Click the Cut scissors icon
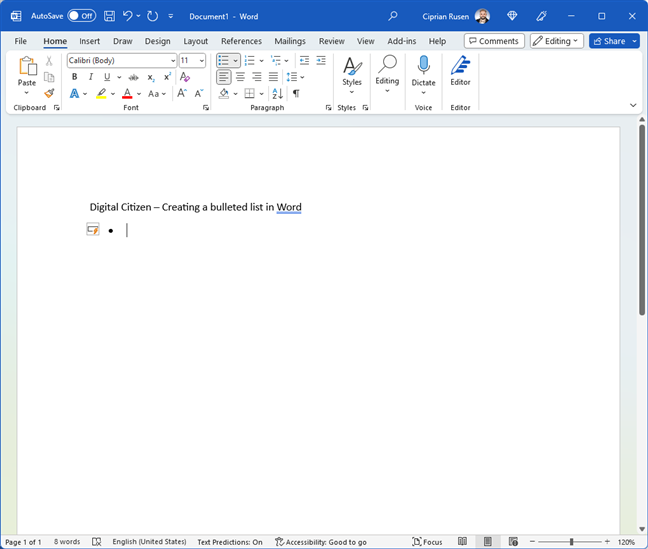648x549 pixels. tap(49, 61)
